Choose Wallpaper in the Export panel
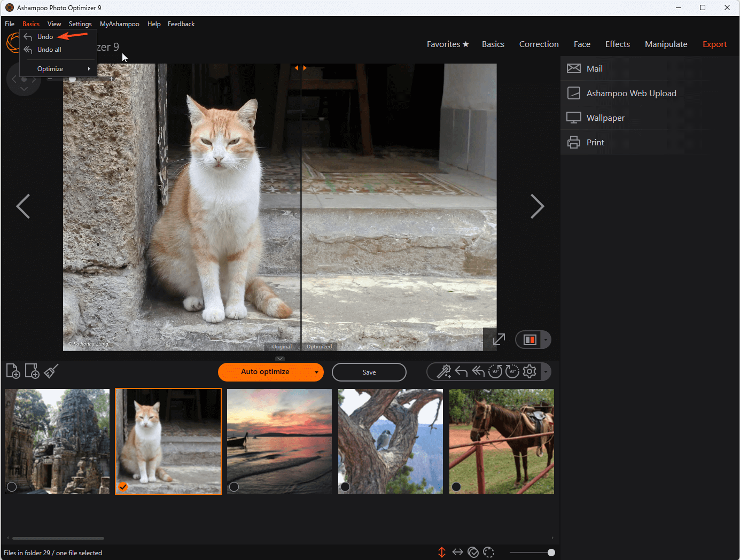 tap(605, 118)
